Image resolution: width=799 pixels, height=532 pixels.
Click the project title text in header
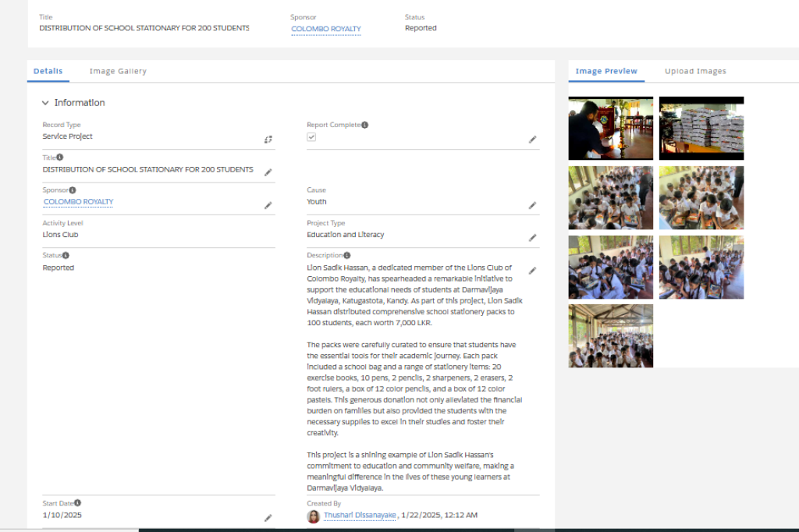click(144, 28)
